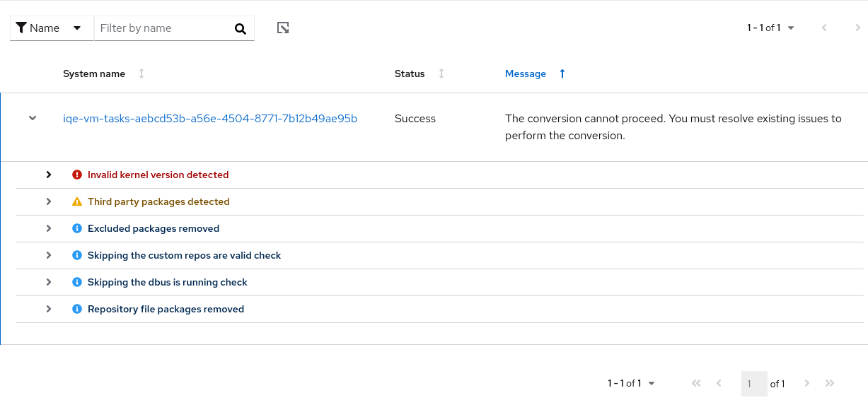Viewport: 868px width, 417px height.
Task: Click the search magnifier icon in the filter bar
Action: [x=240, y=28]
